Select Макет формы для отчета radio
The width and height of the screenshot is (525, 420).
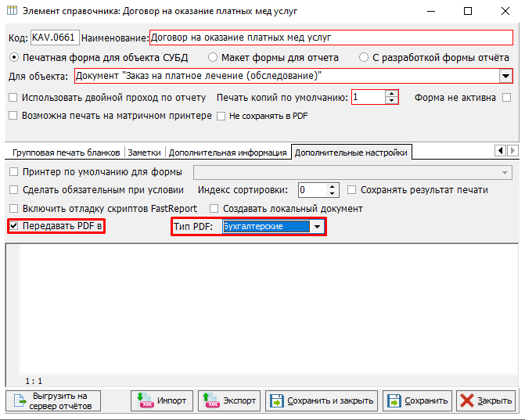click(x=213, y=58)
